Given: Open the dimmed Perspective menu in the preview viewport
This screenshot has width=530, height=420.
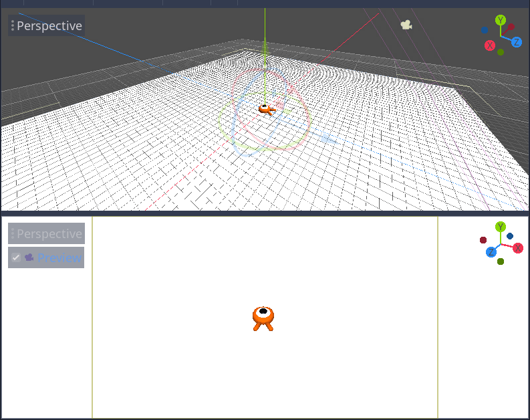Looking at the screenshot, I should [47, 234].
